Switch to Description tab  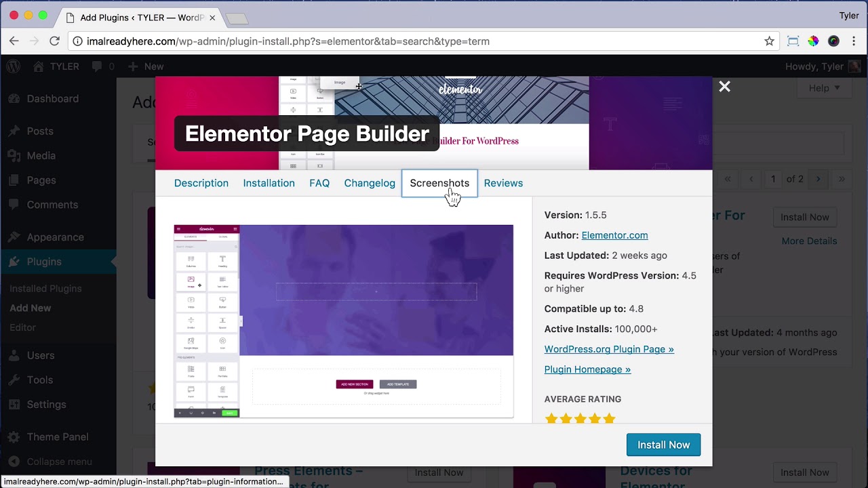[201, 183]
